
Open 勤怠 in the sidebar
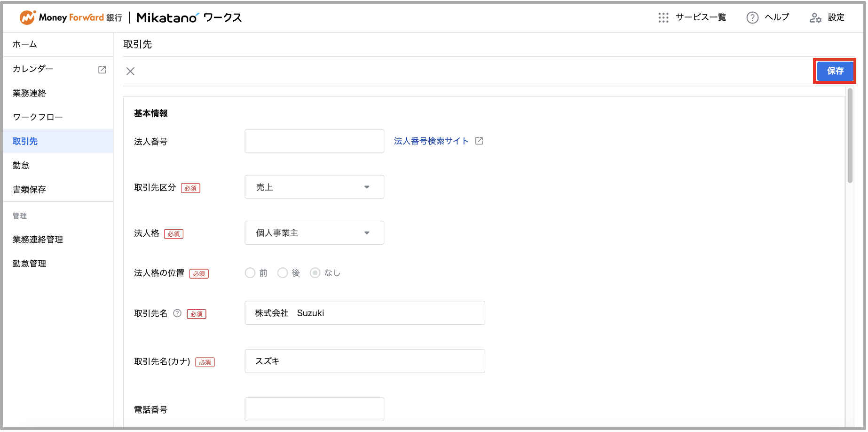[x=58, y=165]
